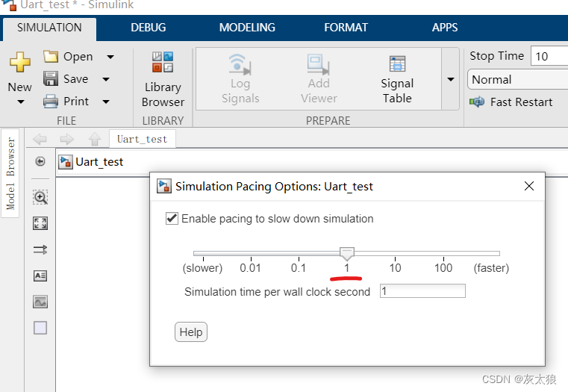Click the back navigation arrow
568x392 pixels.
pos(40,139)
